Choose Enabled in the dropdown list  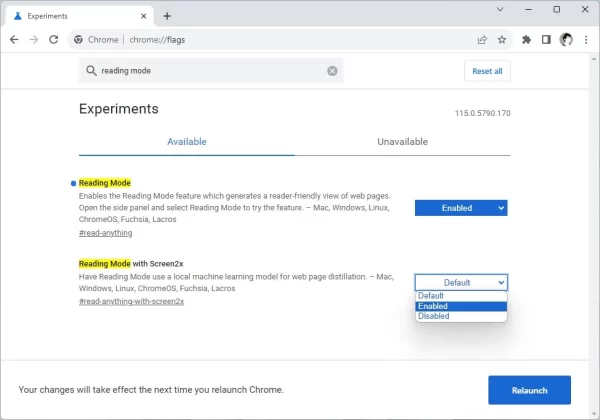pos(461,306)
